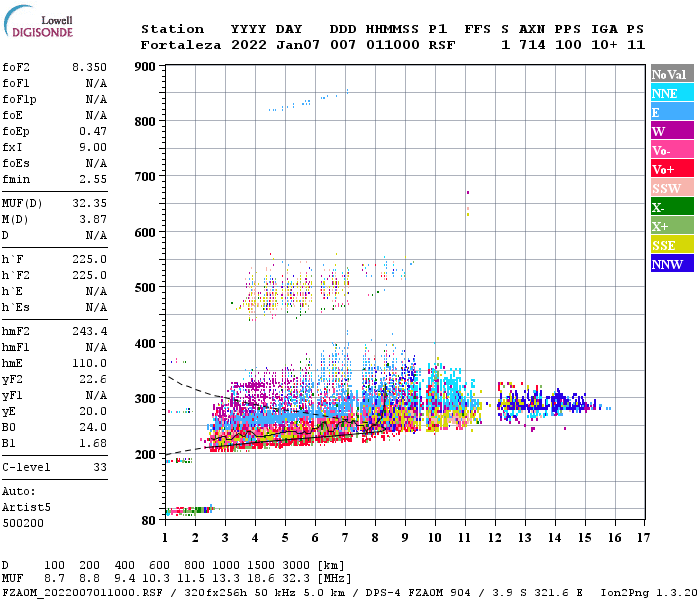The width and height of the screenshot is (700, 600).
Task: Select the NoVal gray legend swatch
Action: (672, 74)
